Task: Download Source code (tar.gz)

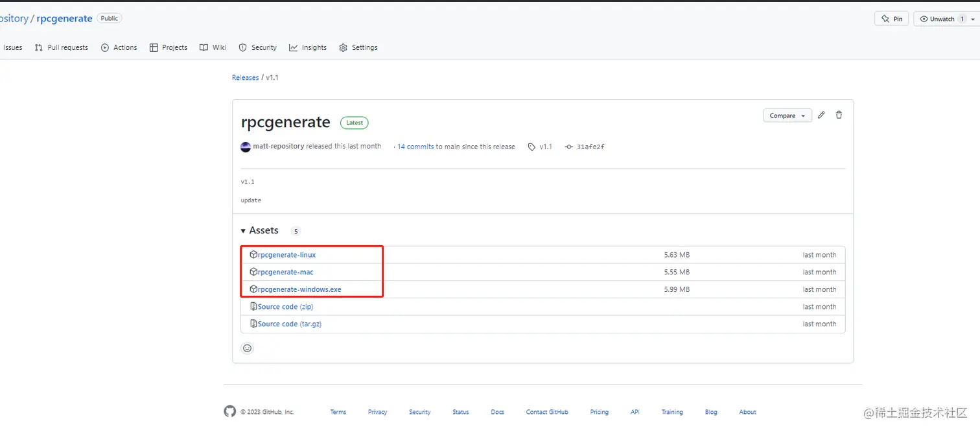Action: tap(290, 324)
